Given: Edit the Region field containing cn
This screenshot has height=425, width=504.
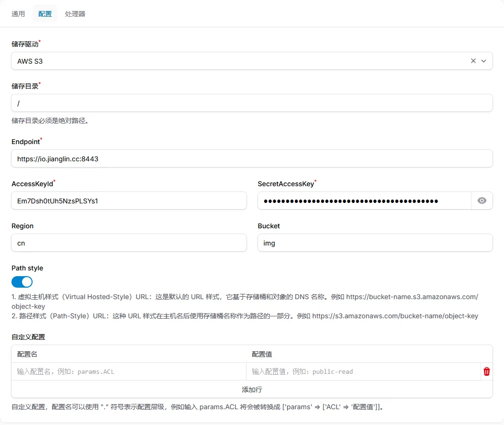Looking at the screenshot, I should pos(129,243).
